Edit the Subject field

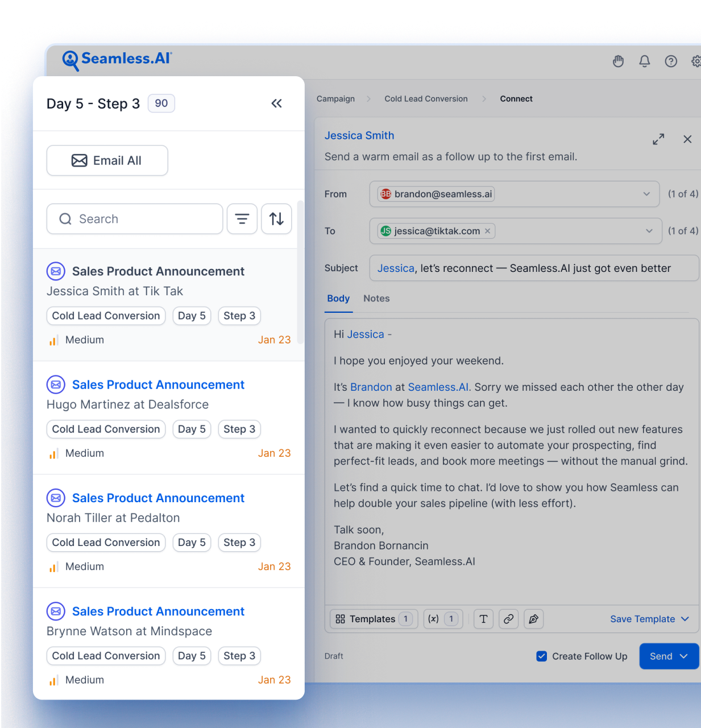534,268
